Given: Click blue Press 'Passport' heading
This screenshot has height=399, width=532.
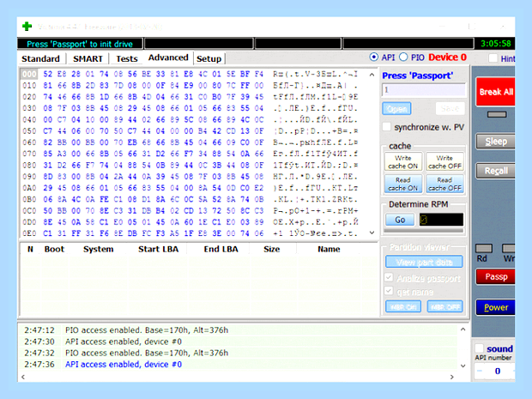Looking at the screenshot, I should 417,76.
